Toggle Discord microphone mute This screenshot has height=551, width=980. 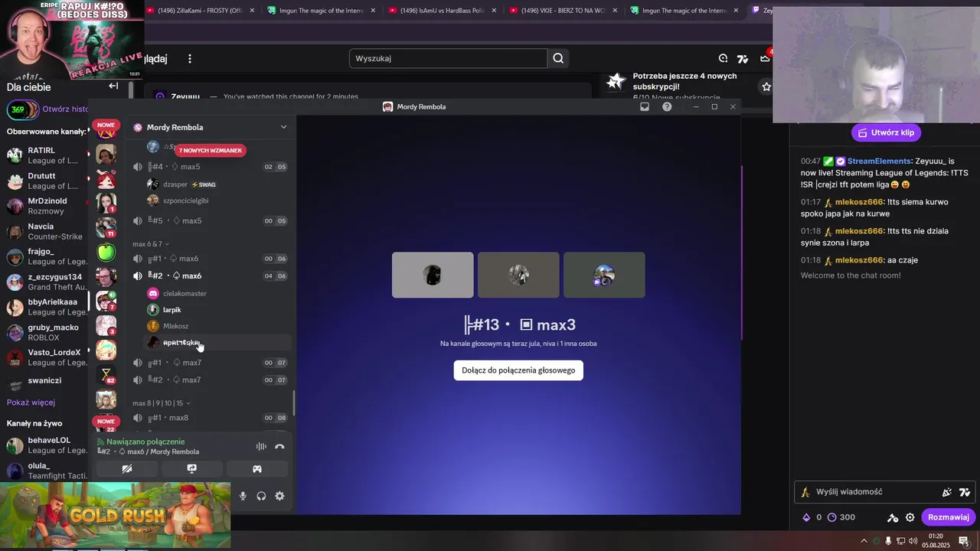(243, 496)
